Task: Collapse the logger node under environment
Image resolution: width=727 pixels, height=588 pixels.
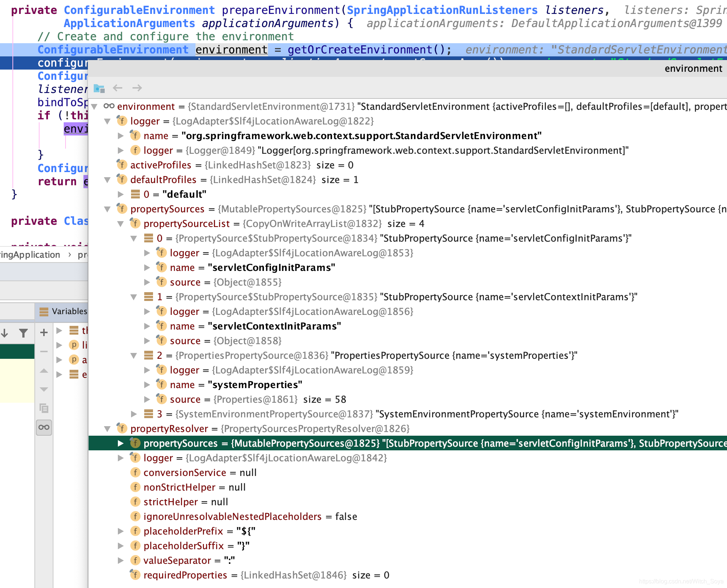Action: (107, 121)
